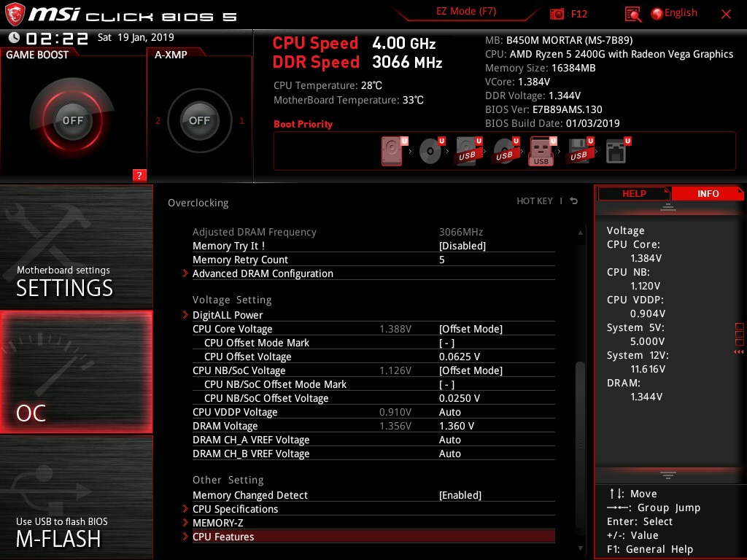Viewport: 747px width, 560px height.
Task: Select the optical drive in Boot Priority
Action: tap(429, 149)
